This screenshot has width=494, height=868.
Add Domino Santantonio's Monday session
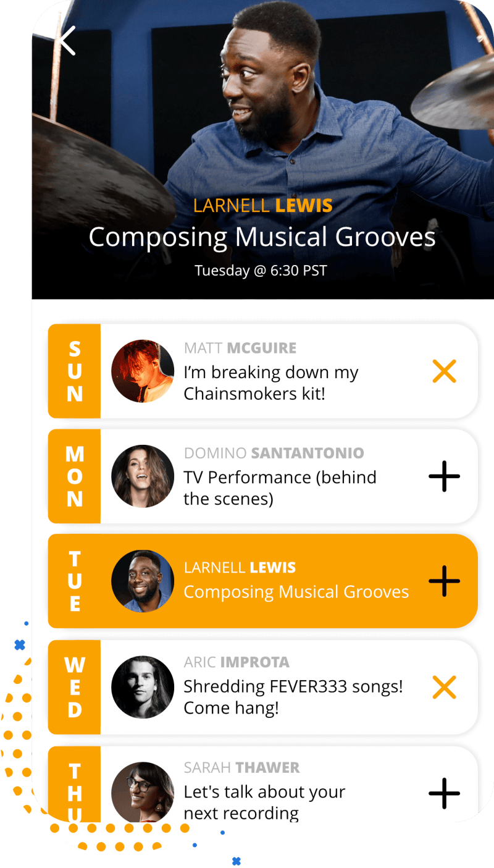point(444,476)
